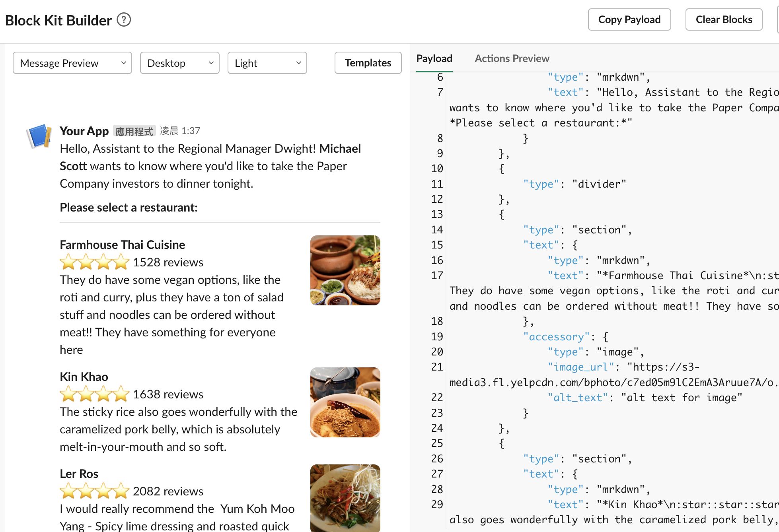This screenshot has height=532, width=779.
Task: Open the Light theme dropdown
Action: tap(267, 63)
